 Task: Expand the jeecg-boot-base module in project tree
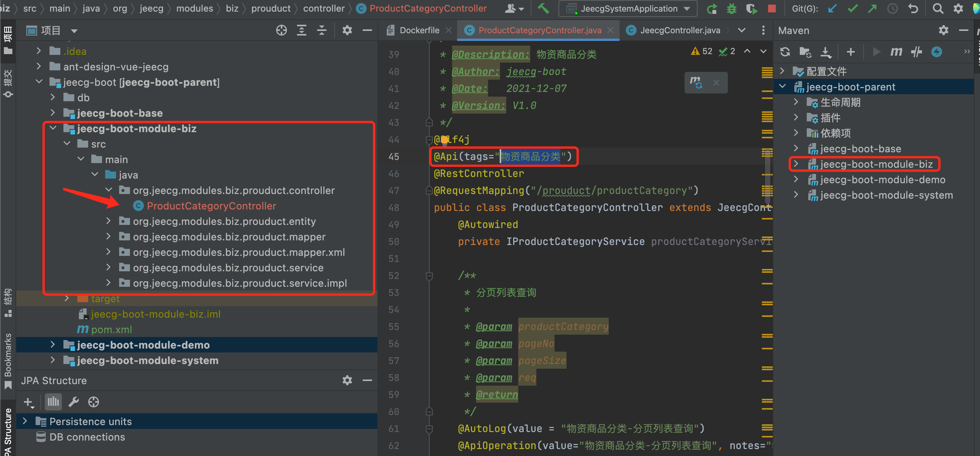coord(53,113)
